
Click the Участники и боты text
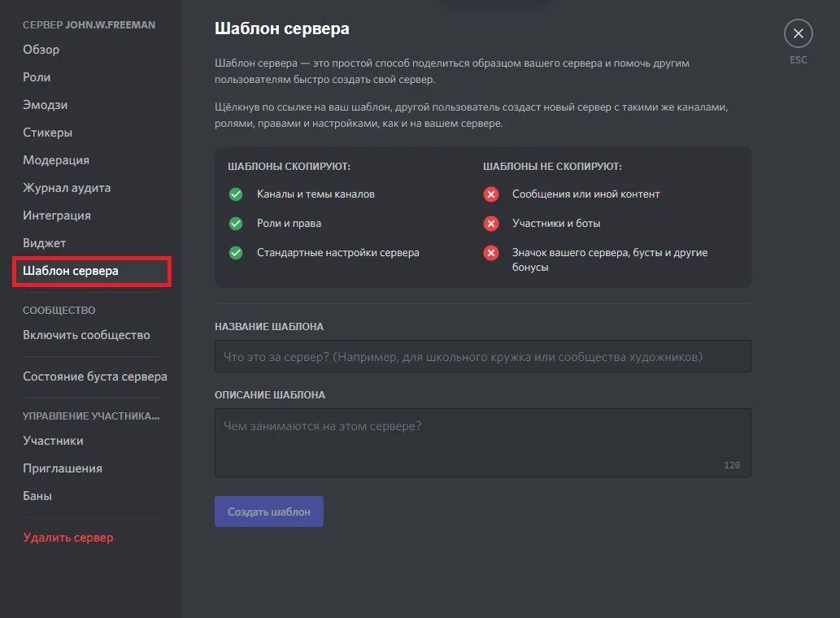[x=556, y=224]
